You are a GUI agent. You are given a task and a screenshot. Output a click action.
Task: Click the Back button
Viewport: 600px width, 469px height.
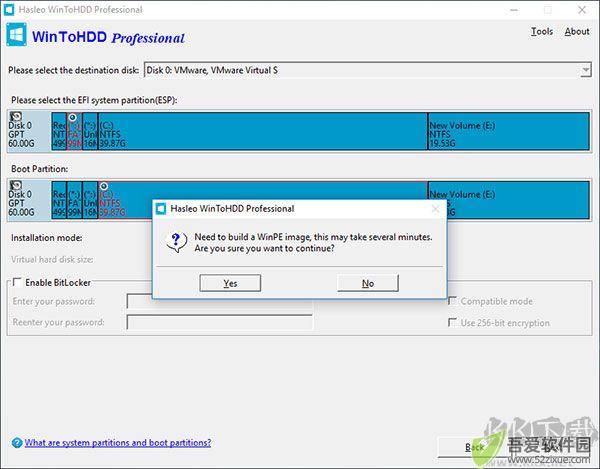pyautogui.click(x=474, y=447)
